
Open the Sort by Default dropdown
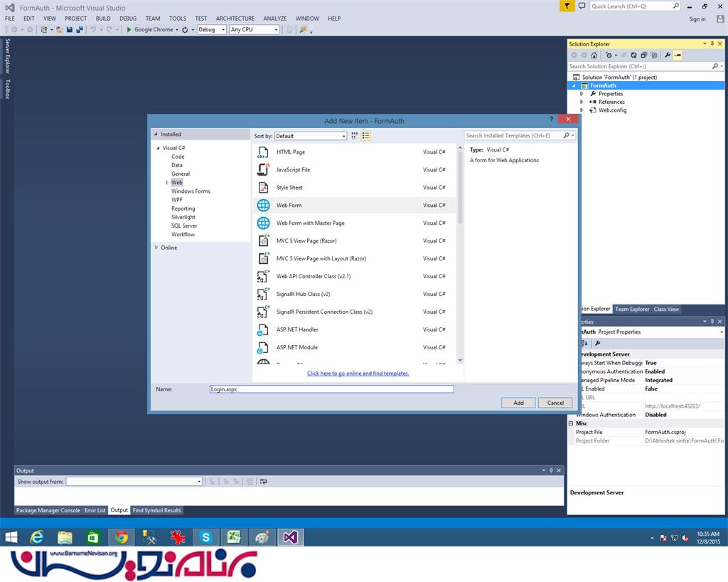coord(311,136)
